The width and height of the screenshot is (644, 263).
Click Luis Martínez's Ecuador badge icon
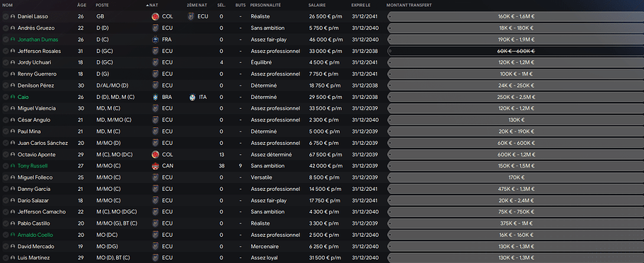pyautogui.click(x=155, y=258)
